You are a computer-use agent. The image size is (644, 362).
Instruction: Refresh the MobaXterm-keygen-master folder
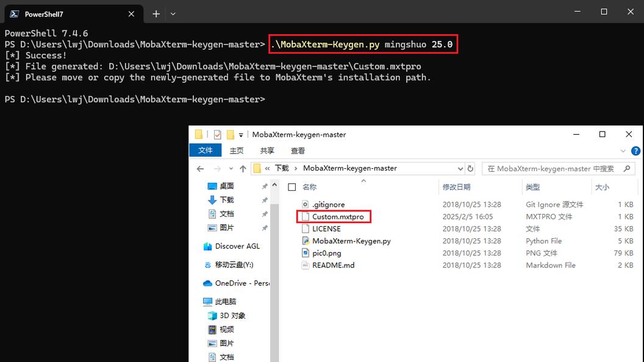(x=470, y=169)
